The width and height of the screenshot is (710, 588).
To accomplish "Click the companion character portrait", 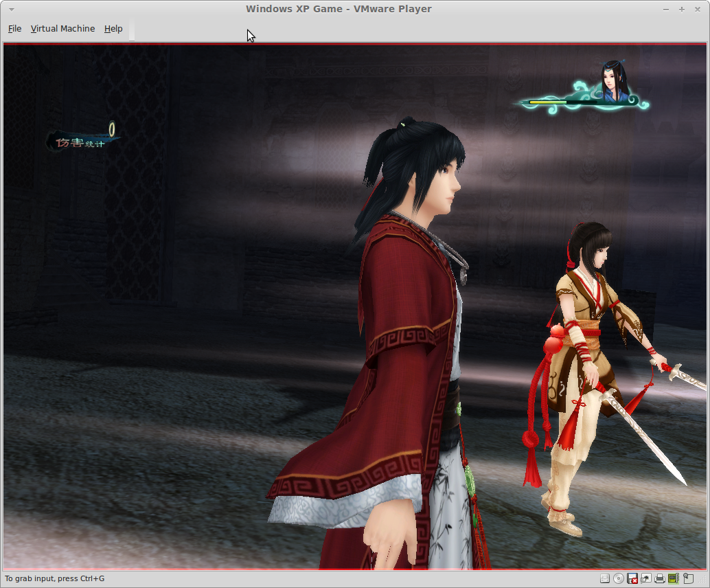I will 614,82.
